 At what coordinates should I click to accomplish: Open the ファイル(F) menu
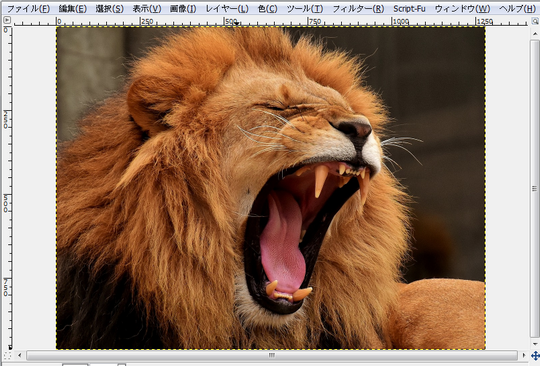[29, 9]
